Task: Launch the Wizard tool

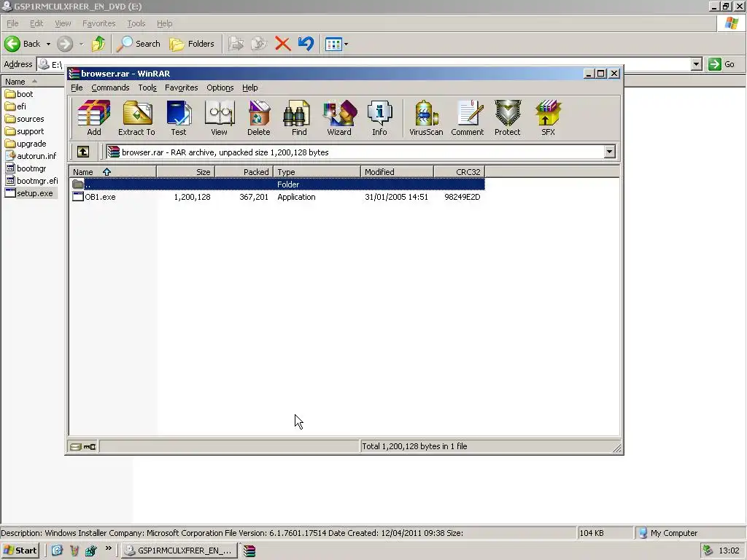Action: (x=339, y=118)
